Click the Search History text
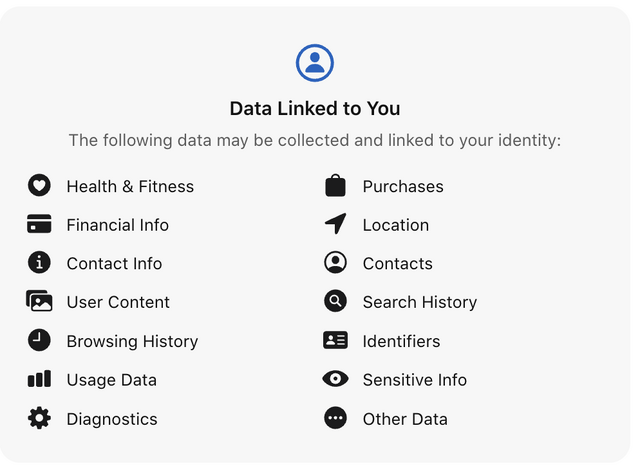 [x=419, y=302]
